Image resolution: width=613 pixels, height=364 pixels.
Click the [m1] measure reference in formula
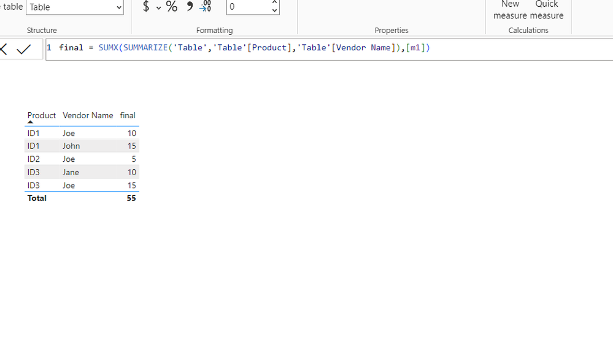pyautogui.click(x=415, y=48)
